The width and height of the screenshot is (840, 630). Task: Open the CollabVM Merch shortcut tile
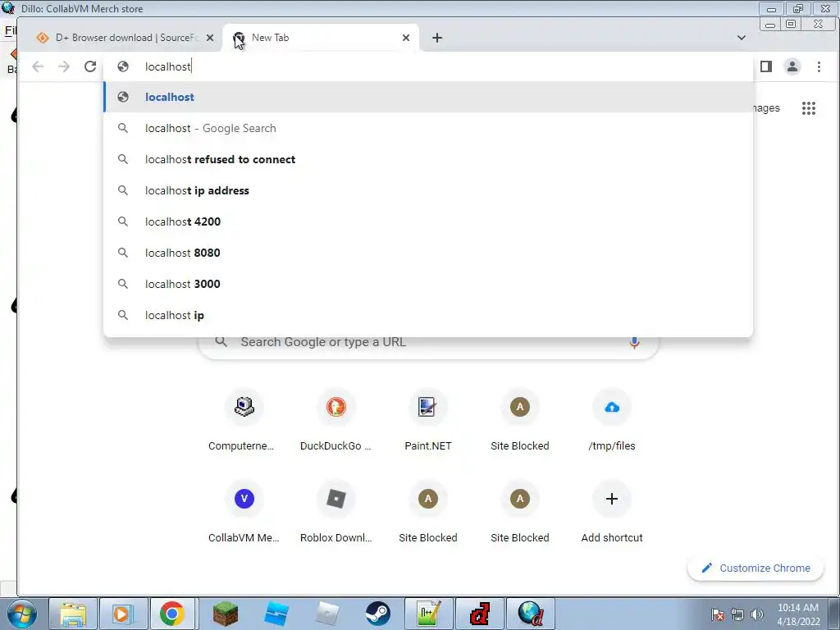[244, 513]
